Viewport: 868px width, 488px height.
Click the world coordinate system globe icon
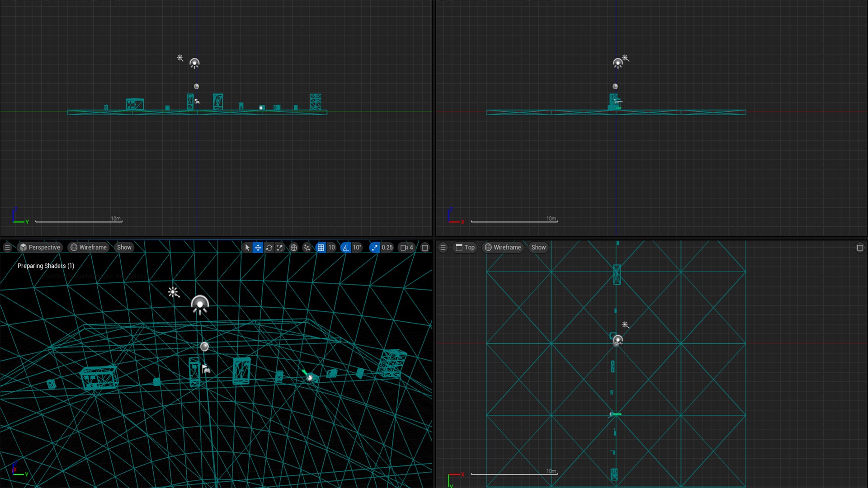[x=294, y=248]
